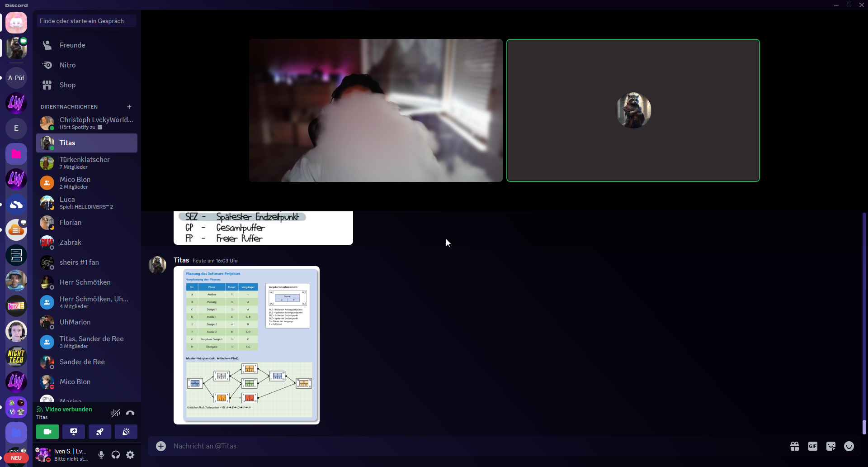Start screen sharing from voice panel
868x467 pixels.
tap(74, 432)
